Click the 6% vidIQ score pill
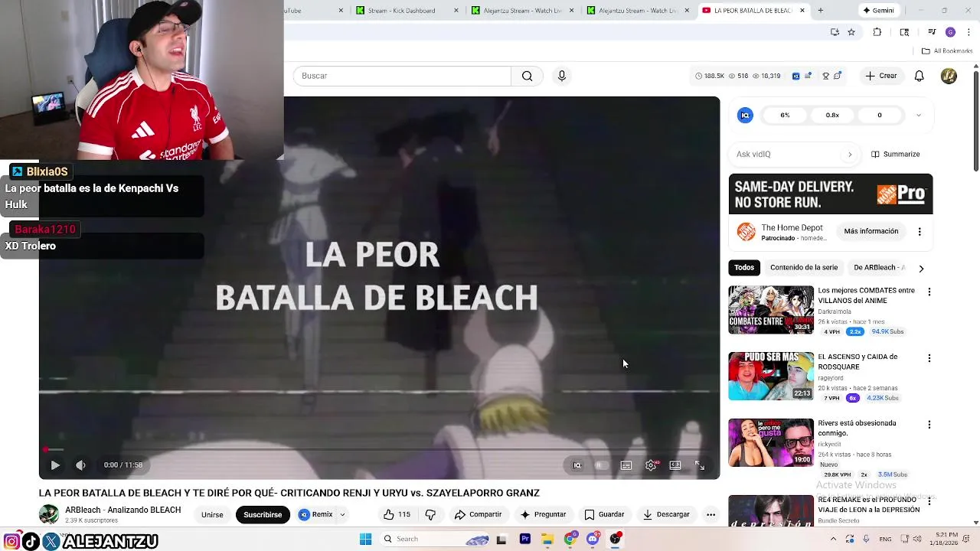The width and height of the screenshot is (980, 551). [785, 115]
